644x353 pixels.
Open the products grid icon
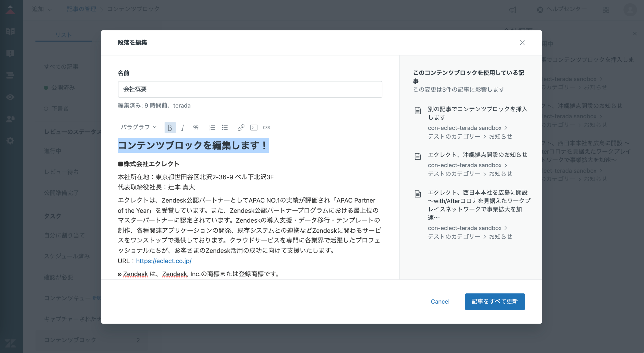[606, 10]
